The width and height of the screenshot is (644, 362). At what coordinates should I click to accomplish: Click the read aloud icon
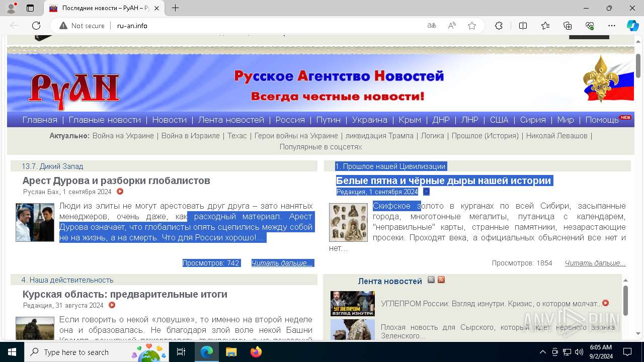452,26
